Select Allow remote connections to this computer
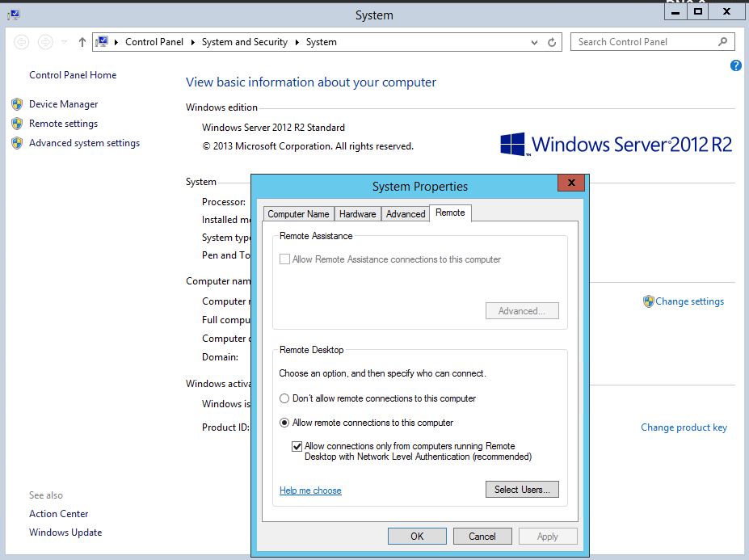 point(284,423)
